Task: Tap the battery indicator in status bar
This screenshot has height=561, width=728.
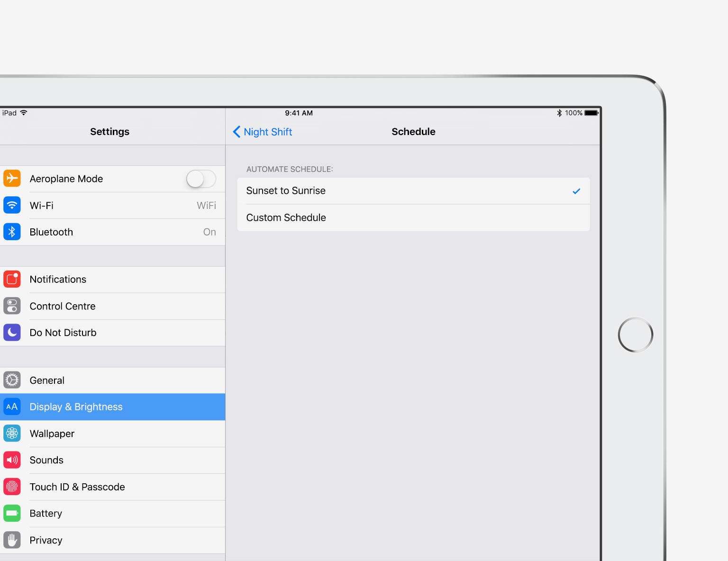Action: click(x=591, y=113)
